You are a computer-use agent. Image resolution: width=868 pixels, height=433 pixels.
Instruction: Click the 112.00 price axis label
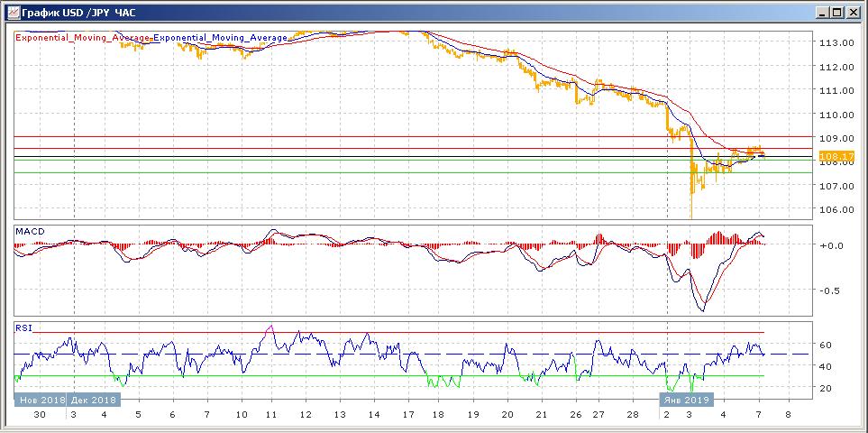click(x=836, y=67)
